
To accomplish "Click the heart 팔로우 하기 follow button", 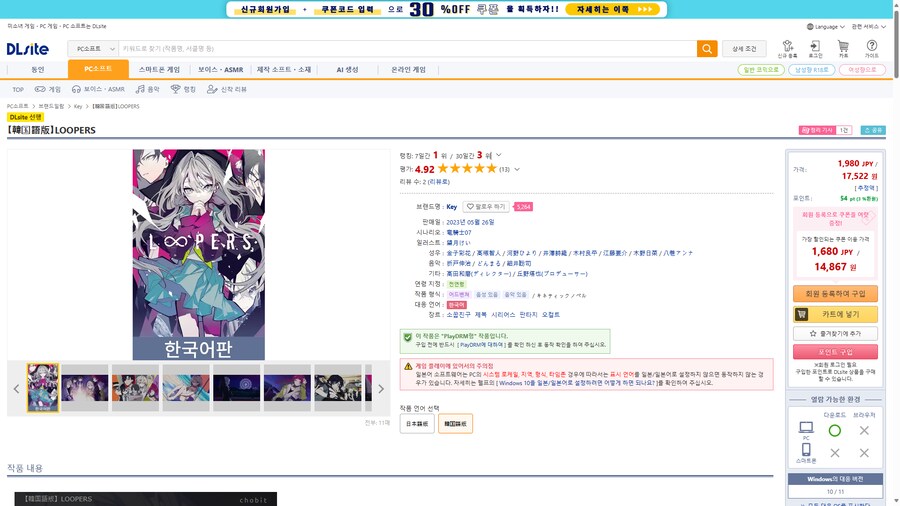I will tap(486, 207).
